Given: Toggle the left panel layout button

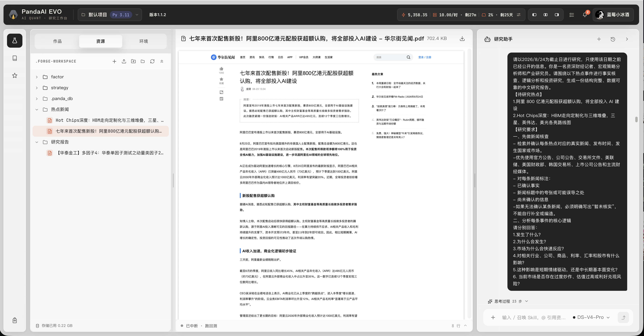Looking at the screenshot, I should [x=534, y=15].
